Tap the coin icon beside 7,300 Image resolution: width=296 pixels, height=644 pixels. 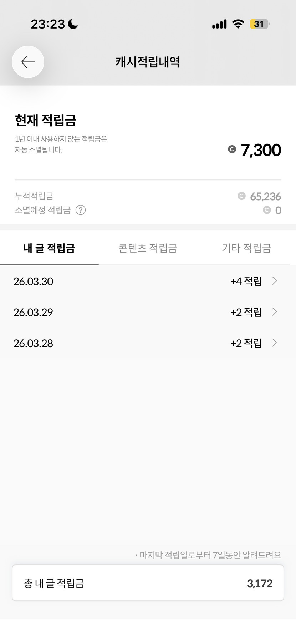coord(232,149)
